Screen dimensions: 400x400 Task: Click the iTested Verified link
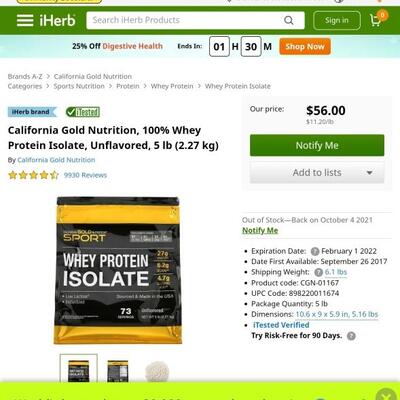point(281,325)
